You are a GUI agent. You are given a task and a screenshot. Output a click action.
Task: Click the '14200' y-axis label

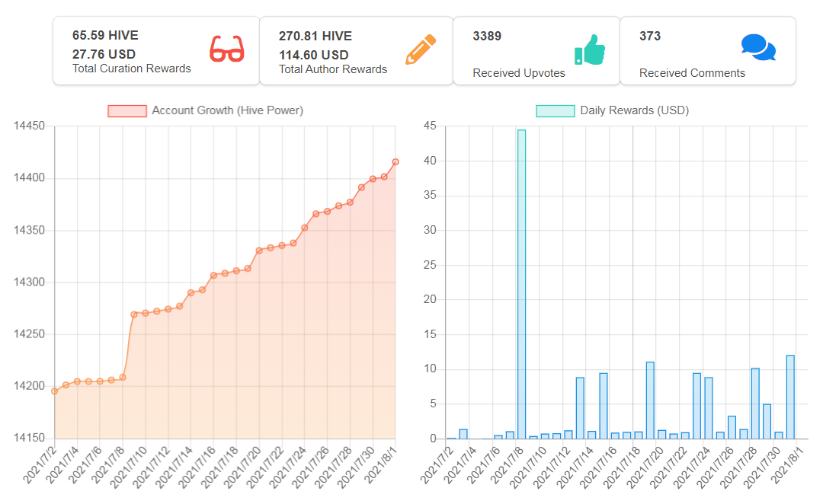pyautogui.click(x=30, y=386)
